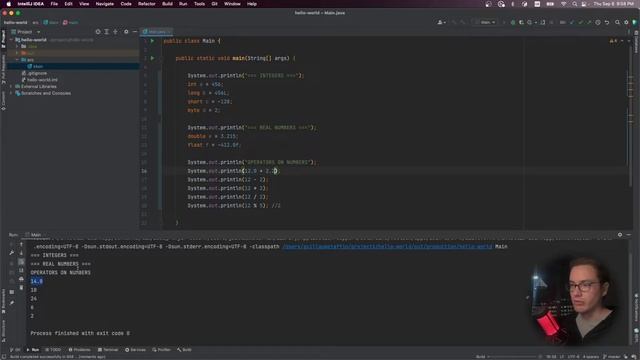Image resolution: width=640 pixels, height=360 pixels.
Task: Select the Main tab in Run panel
Action: [x=33, y=235]
